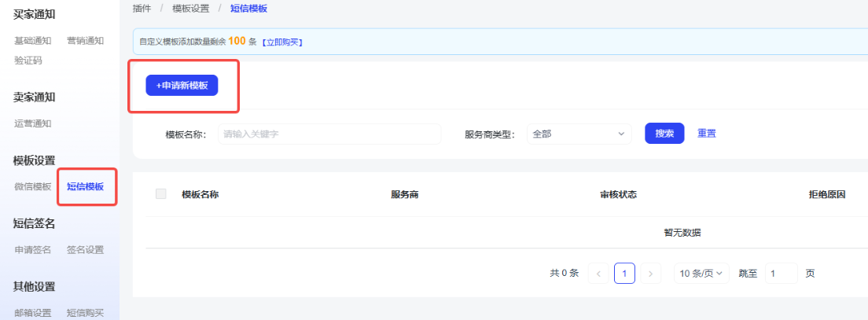Click the previous page arrow icon

(x=598, y=274)
